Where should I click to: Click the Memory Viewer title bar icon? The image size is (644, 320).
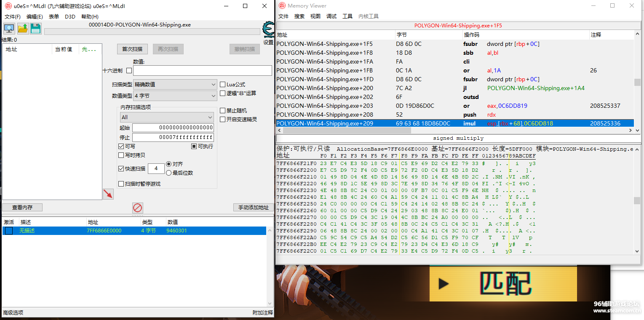point(282,6)
